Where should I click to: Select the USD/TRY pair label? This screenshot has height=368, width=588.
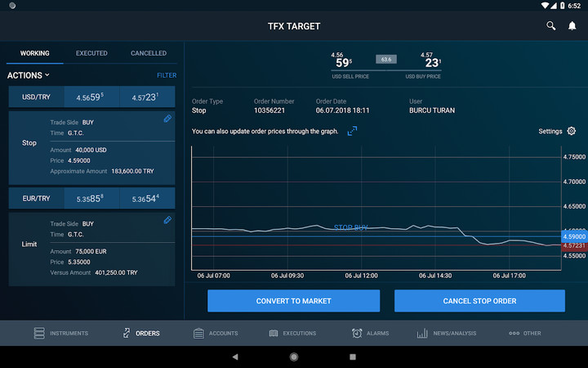coord(36,96)
